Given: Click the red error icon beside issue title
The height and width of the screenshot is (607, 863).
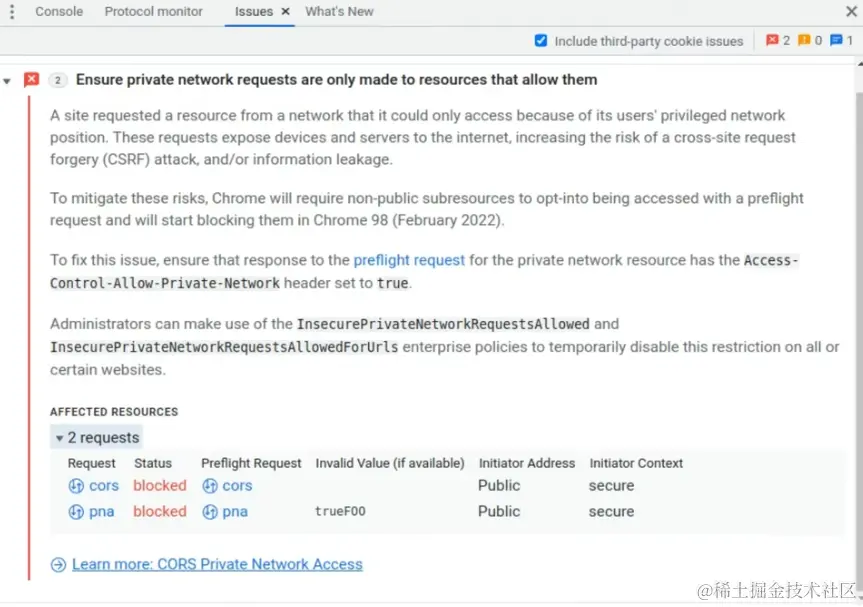Looking at the screenshot, I should pos(31,80).
